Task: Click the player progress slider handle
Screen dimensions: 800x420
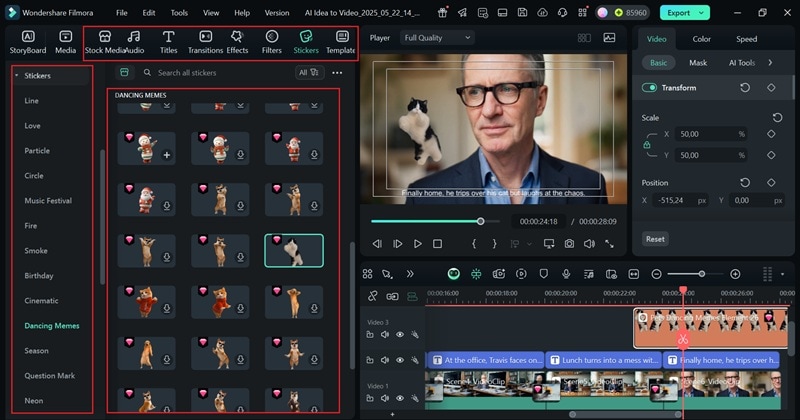Action: click(480, 221)
